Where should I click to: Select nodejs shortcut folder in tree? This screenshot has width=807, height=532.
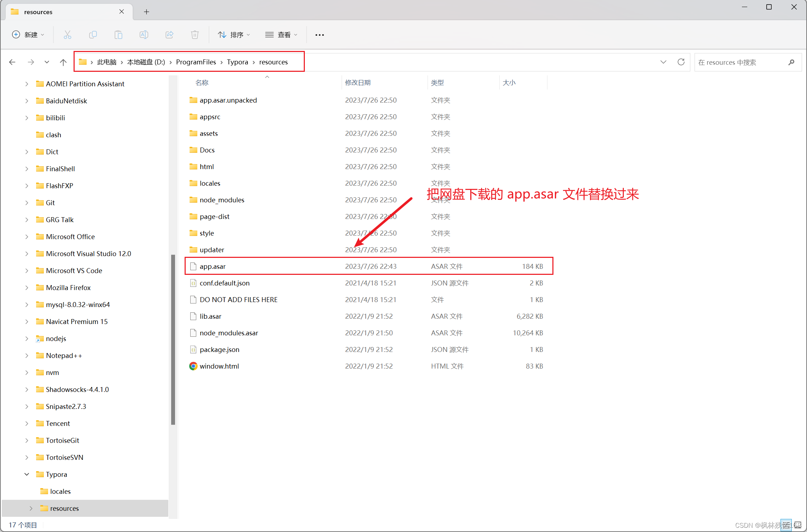pyautogui.click(x=56, y=339)
